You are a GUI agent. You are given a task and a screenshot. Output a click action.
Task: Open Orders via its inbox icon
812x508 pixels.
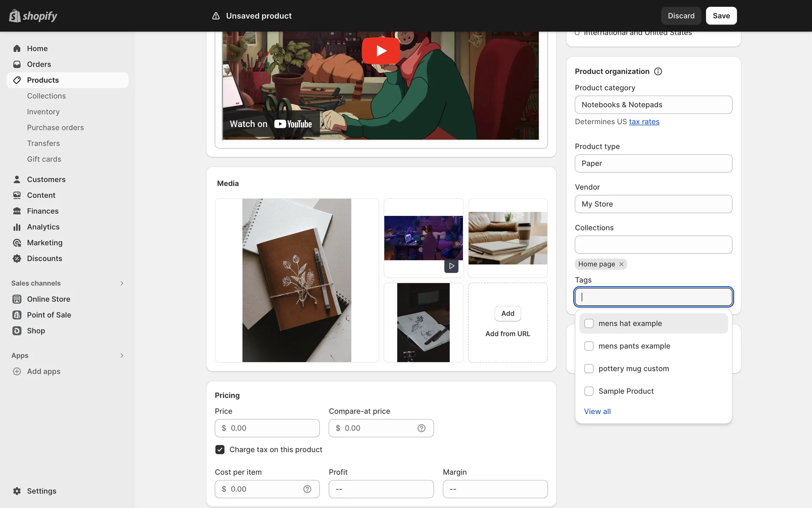click(x=17, y=64)
